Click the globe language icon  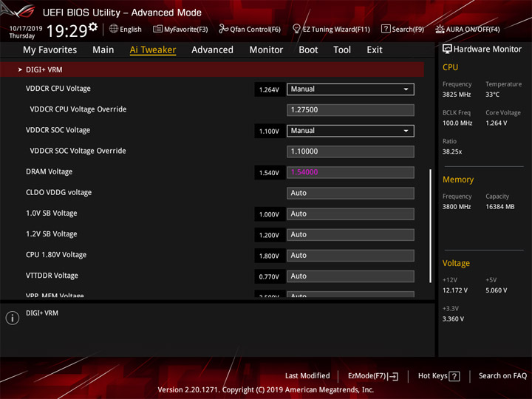click(x=114, y=29)
